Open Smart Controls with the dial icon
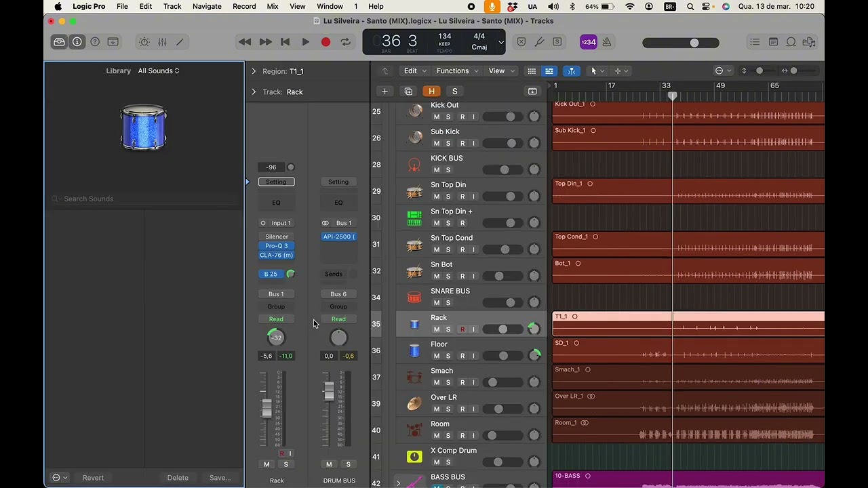Screen dimensions: 868x488 [144, 42]
